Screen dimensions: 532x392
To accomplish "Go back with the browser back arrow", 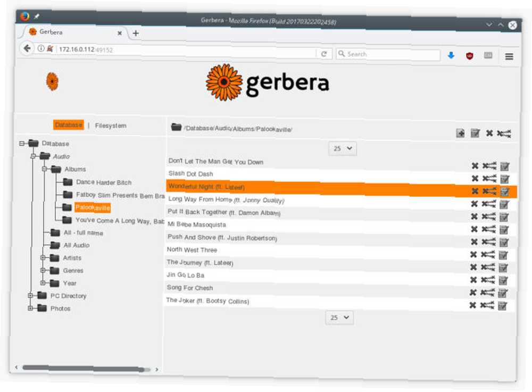I will point(27,48).
